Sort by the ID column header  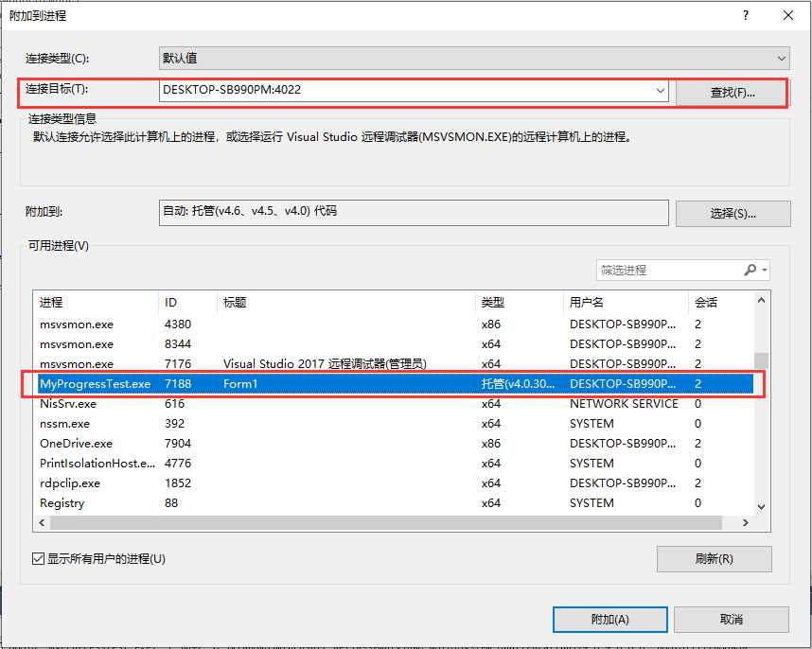187,302
